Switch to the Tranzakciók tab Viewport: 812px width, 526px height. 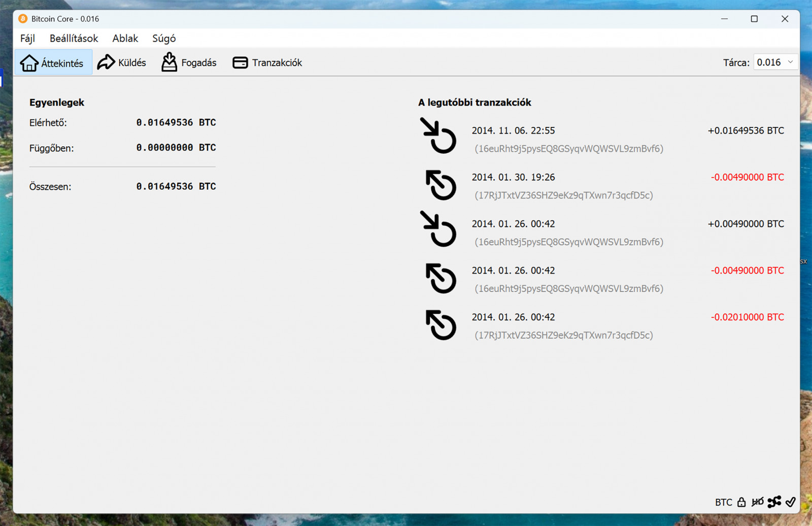point(267,62)
